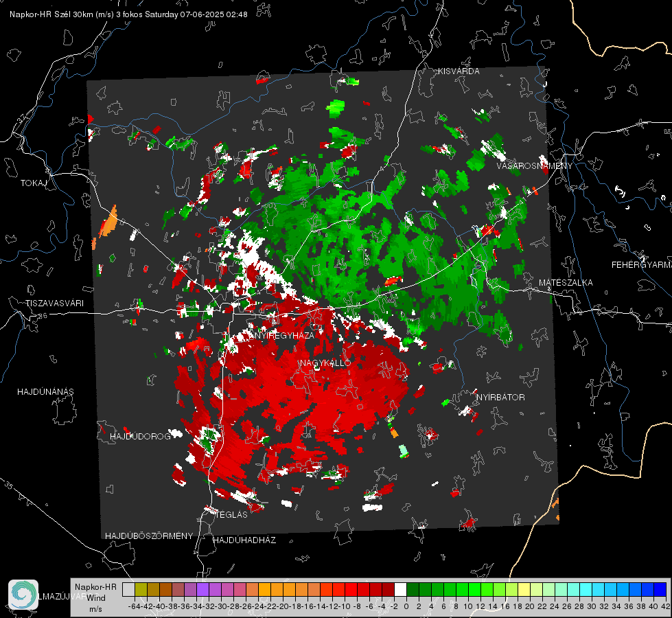This screenshot has width=672, height=618.
Task: Select the darkest blue swatch above value 40
Action: click(x=660, y=589)
